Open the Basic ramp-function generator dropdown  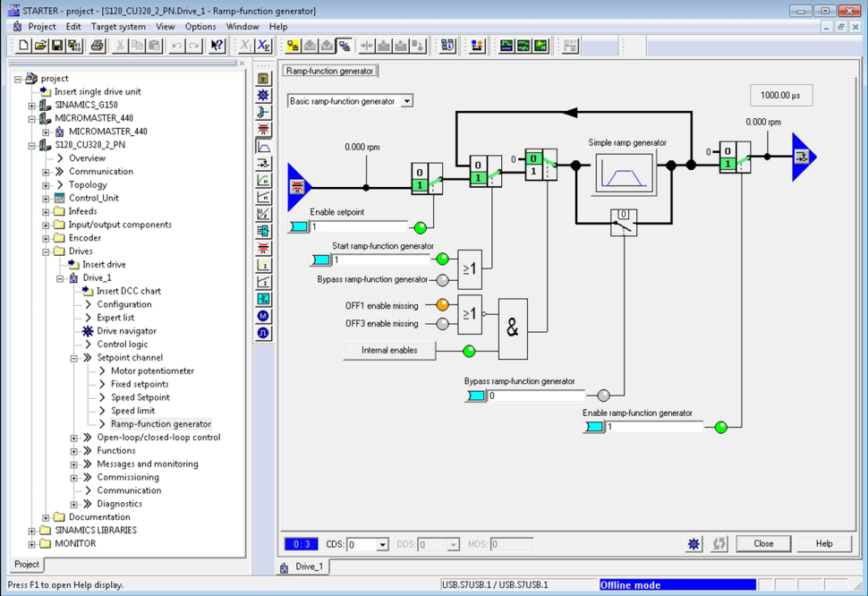[x=406, y=101]
